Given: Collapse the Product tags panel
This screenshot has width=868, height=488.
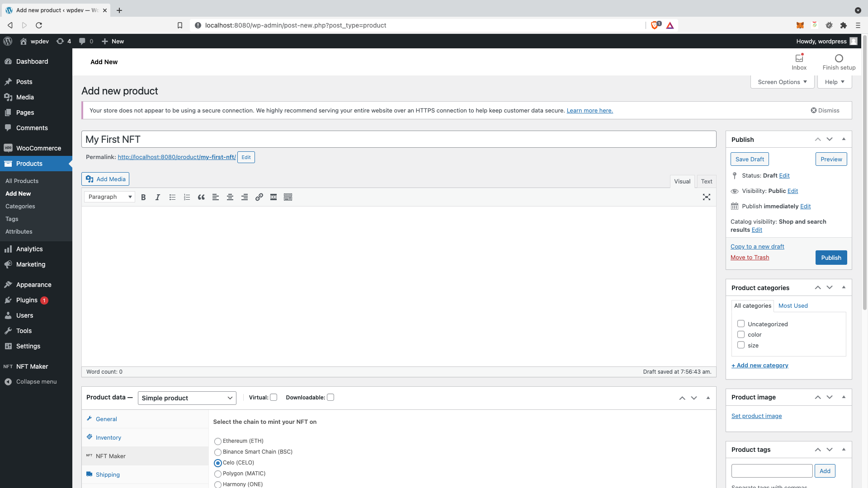Looking at the screenshot, I should click(x=844, y=450).
